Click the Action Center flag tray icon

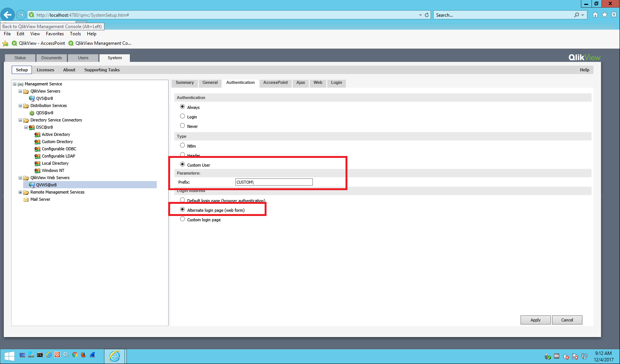pos(575,356)
